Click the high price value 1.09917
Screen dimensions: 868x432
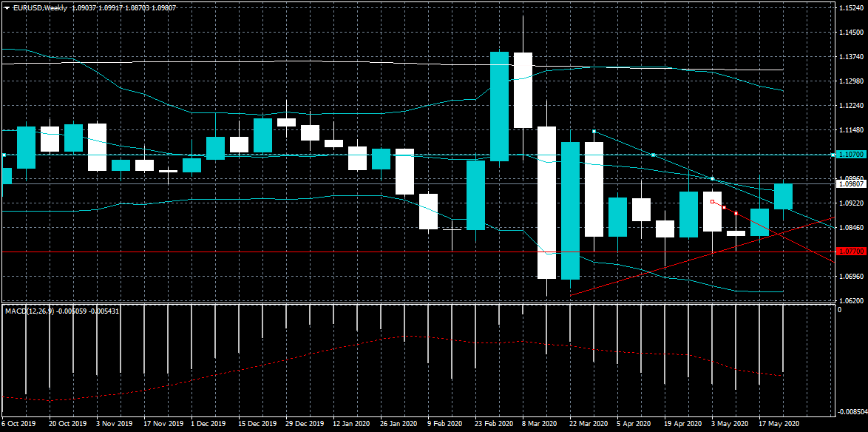(x=111, y=9)
